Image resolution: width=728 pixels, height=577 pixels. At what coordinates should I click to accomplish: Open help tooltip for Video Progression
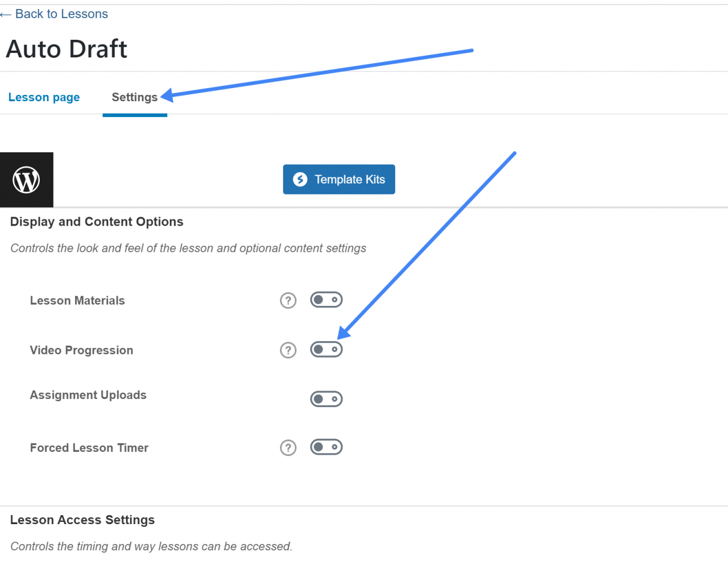click(288, 350)
